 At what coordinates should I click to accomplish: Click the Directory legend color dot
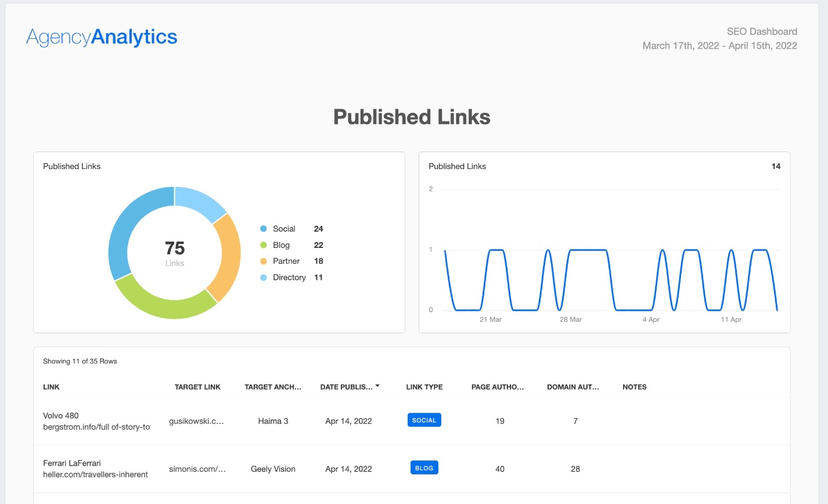(x=264, y=278)
